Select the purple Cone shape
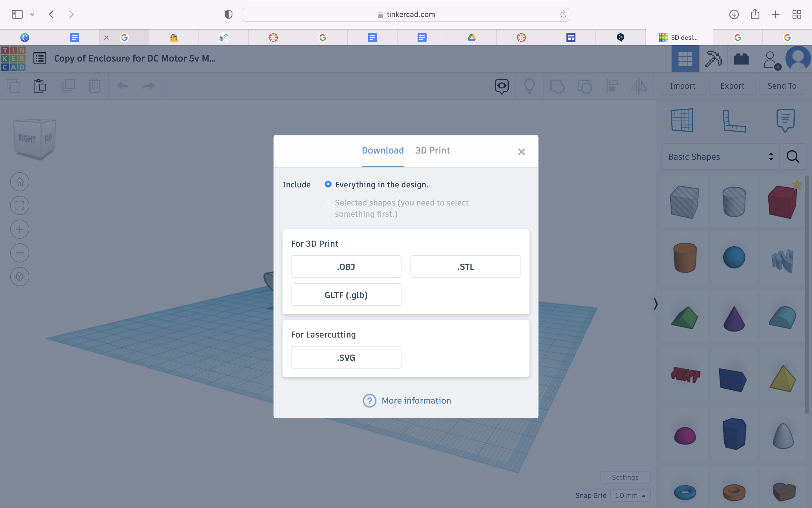Screen dimensions: 812x508 coord(734,319)
